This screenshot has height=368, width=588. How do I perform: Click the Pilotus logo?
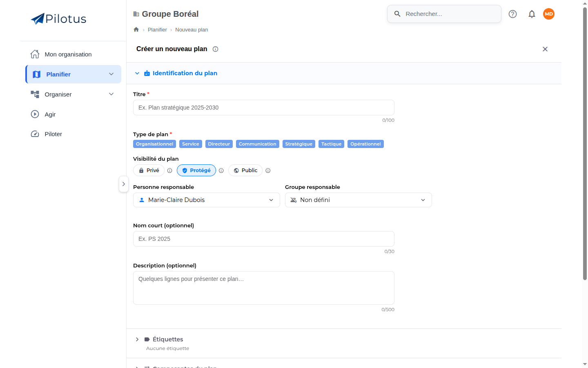tap(58, 19)
